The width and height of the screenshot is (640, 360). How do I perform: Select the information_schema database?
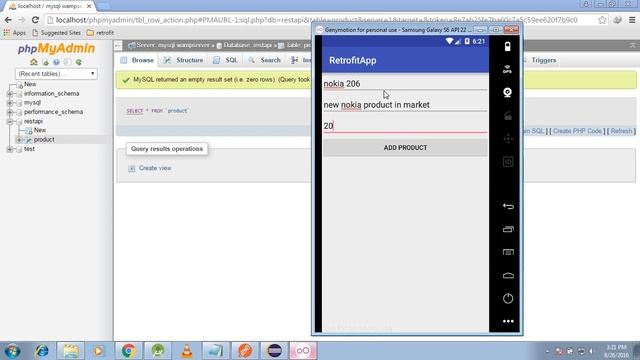click(x=51, y=94)
